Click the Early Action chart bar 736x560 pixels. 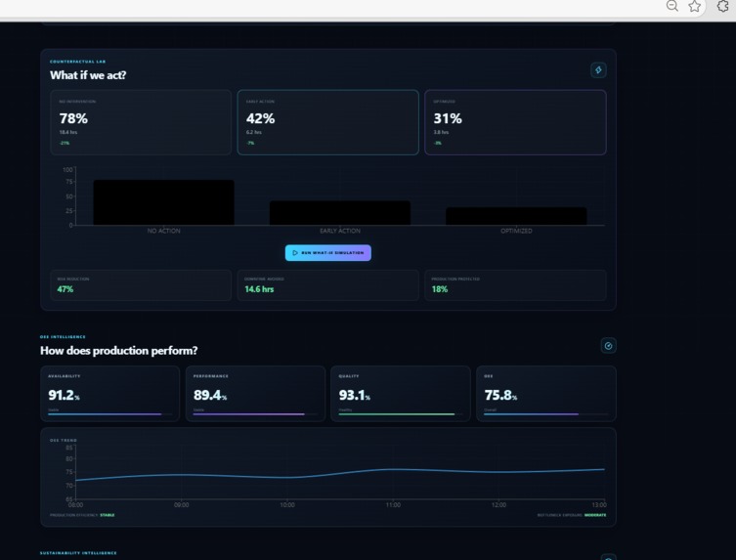pos(340,213)
